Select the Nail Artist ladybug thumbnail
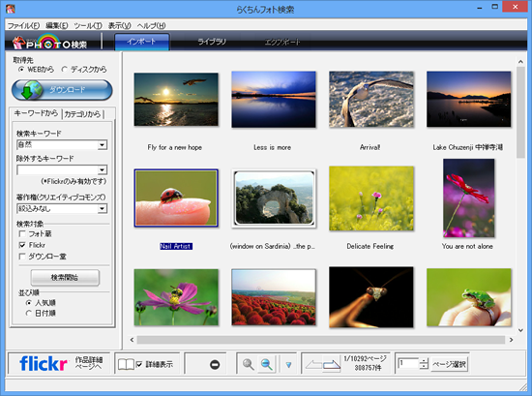Image resolution: width=532 pixels, height=396 pixels. coord(176,198)
